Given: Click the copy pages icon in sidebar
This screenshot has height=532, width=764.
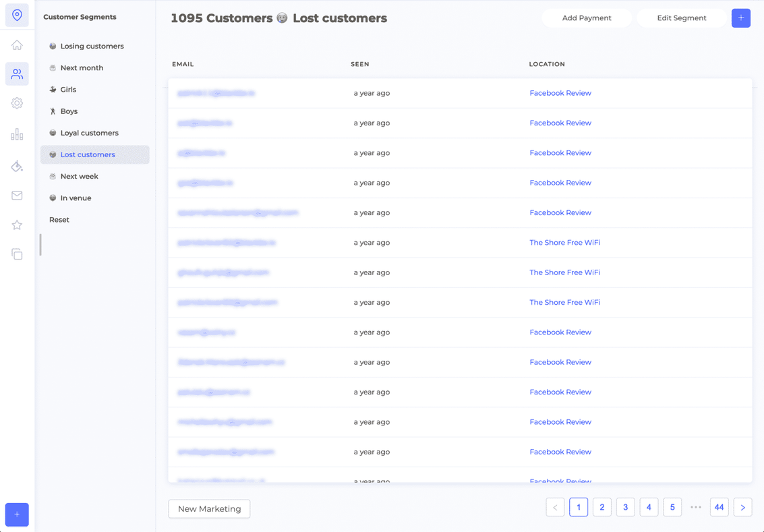Looking at the screenshot, I should point(17,254).
